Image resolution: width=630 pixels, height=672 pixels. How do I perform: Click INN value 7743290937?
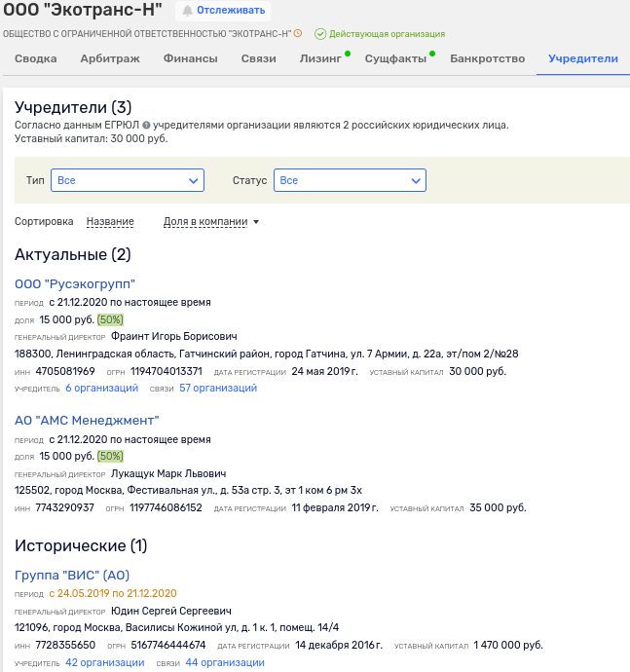pos(64,507)
